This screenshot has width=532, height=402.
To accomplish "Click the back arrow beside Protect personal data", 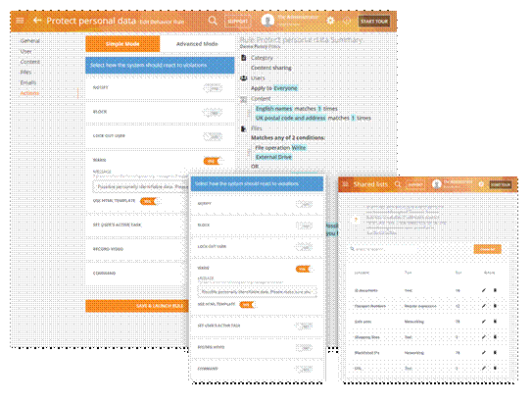I will coord(37,21).
